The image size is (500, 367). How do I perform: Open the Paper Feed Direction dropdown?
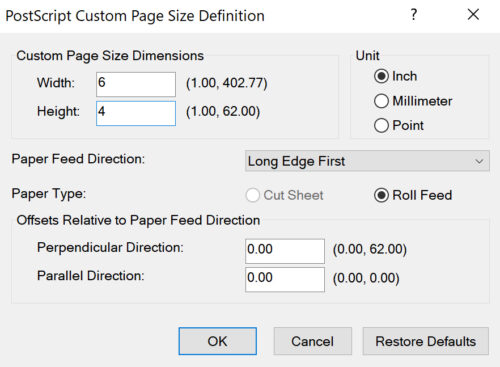[367, 161]
